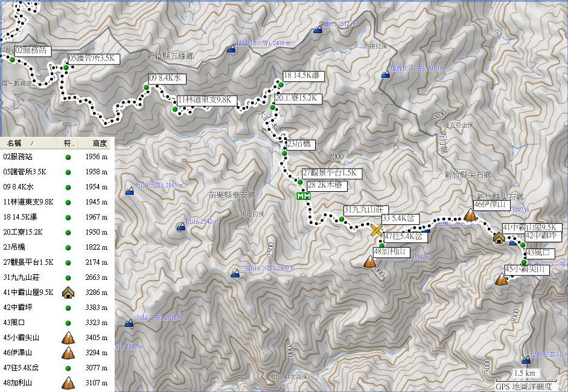Select 23吊橋 row in the waypoint list
Viewport: 568px width, 392px height.
click(x=15, y=247)
